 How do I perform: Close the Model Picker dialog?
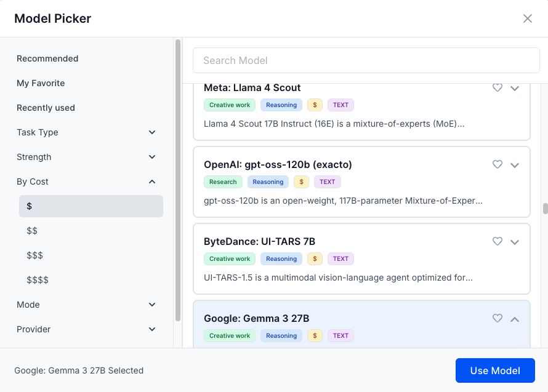528,18
